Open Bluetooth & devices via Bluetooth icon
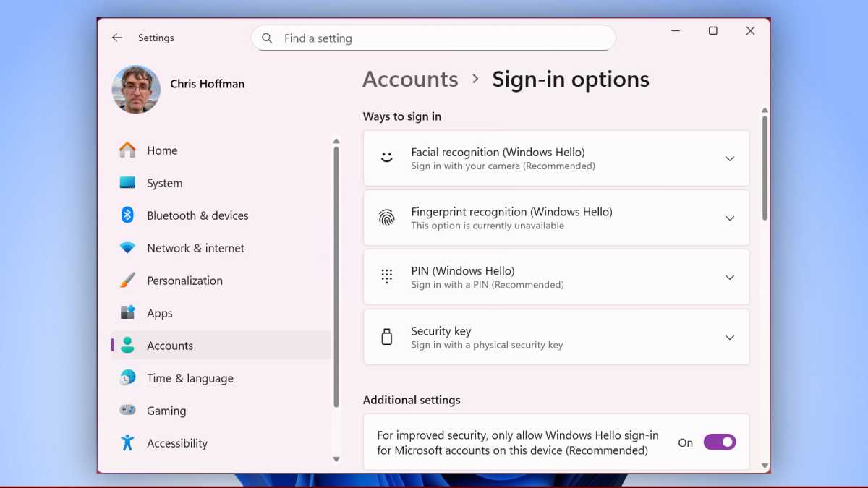Image resolution: width=868 pixels, height=488 pixels. click(127, 215)
